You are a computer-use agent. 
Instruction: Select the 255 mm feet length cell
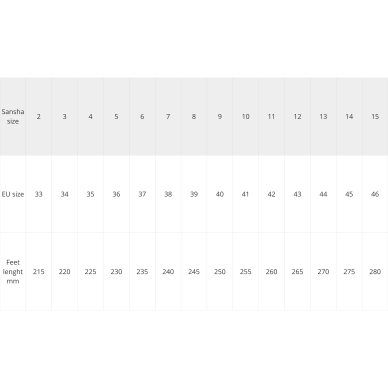click(246, 272)
